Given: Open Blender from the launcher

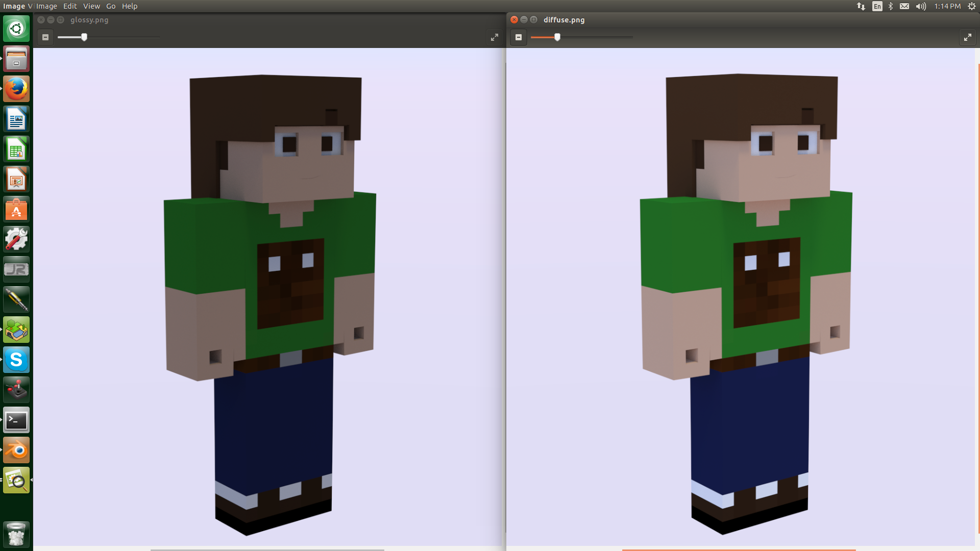Looking at the screenshot, I should 16,450.
